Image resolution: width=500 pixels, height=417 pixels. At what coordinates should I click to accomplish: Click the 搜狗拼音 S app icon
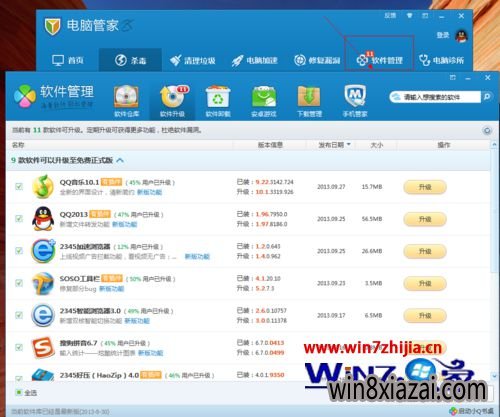[x=43, y=347]
